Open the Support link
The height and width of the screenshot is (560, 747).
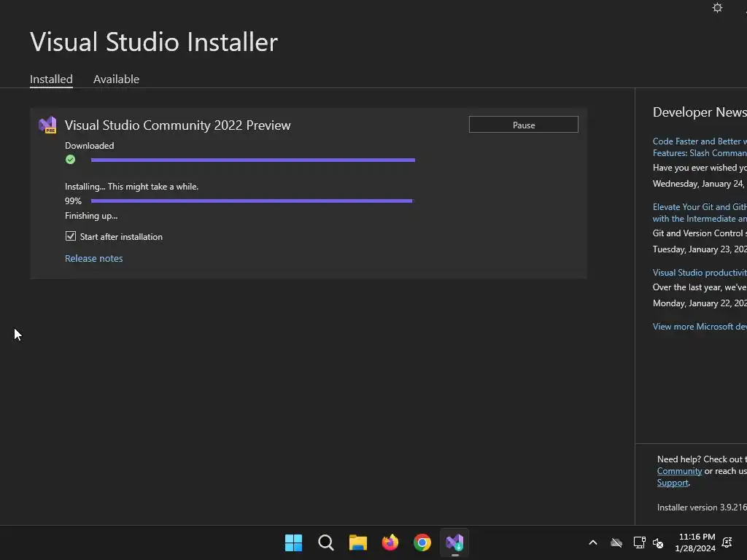[x=673, y=483]
